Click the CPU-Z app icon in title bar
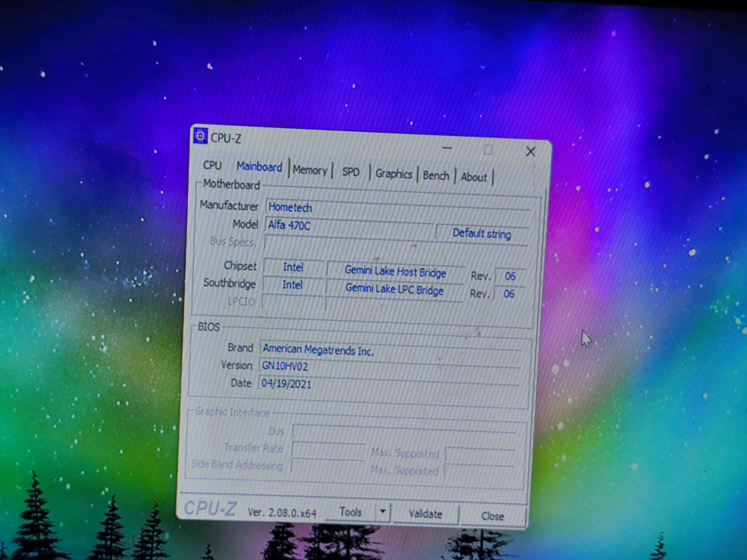The height and width of the screenshot is (560, 747). [200, 136]
